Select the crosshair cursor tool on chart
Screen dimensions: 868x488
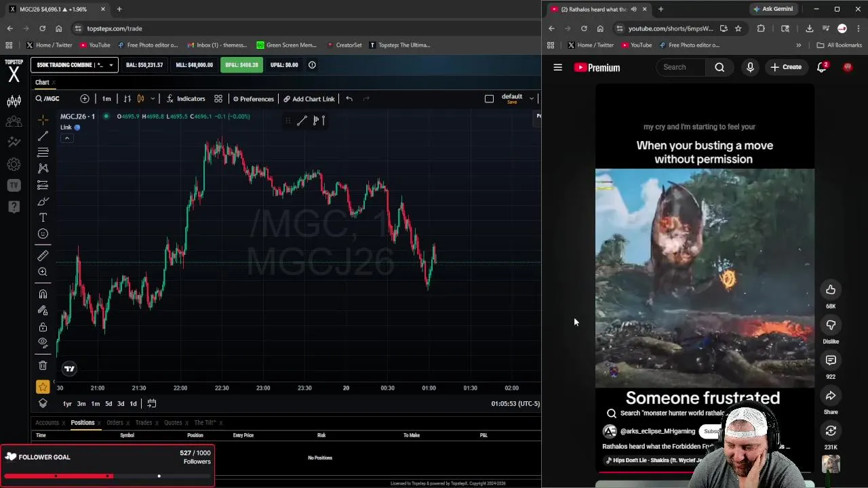[43, 120]
